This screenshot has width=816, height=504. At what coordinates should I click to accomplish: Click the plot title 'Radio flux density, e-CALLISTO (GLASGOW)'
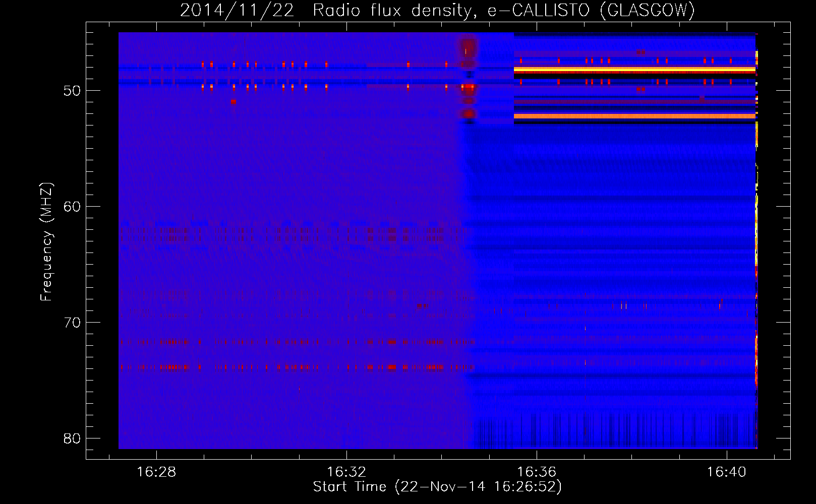pos(503,10)
